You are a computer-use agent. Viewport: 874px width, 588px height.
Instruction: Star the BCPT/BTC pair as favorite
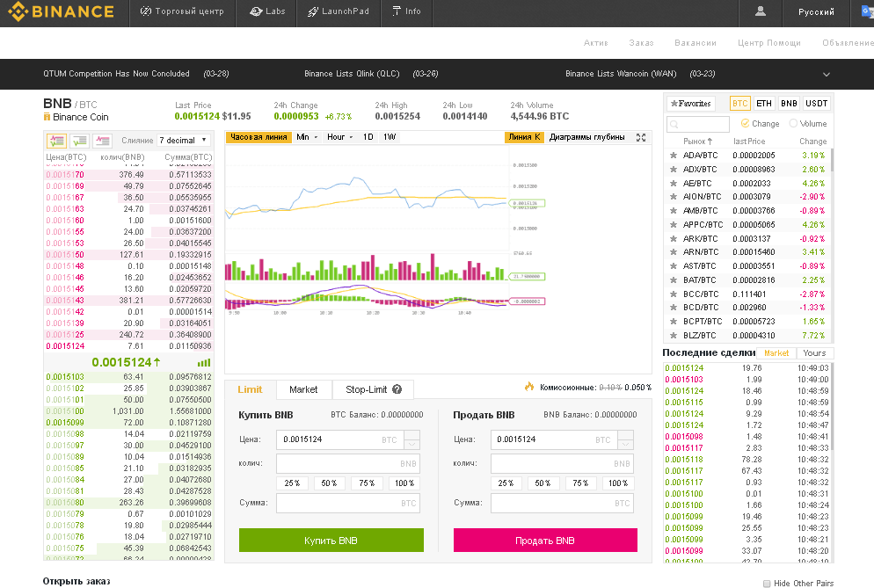point(674,321)
